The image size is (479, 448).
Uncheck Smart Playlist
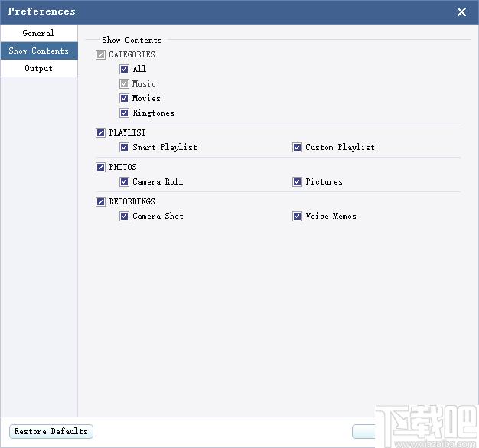(124, 148)
